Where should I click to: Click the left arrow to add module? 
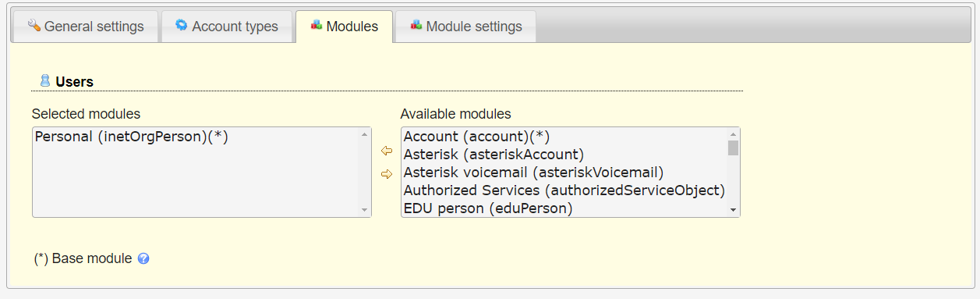(x=386, y=151)
